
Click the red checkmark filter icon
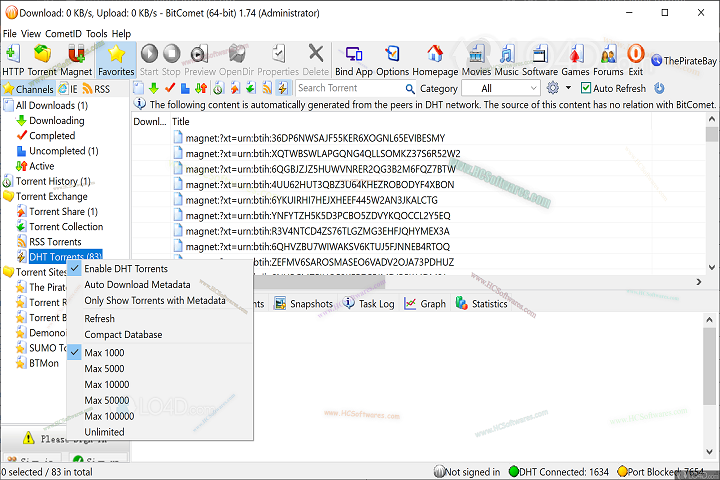(x=170, y=88)
